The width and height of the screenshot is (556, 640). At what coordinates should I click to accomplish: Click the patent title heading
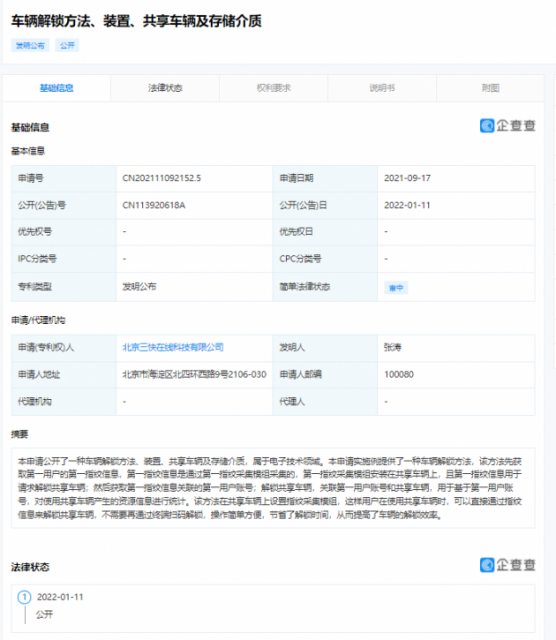[136, 21]
